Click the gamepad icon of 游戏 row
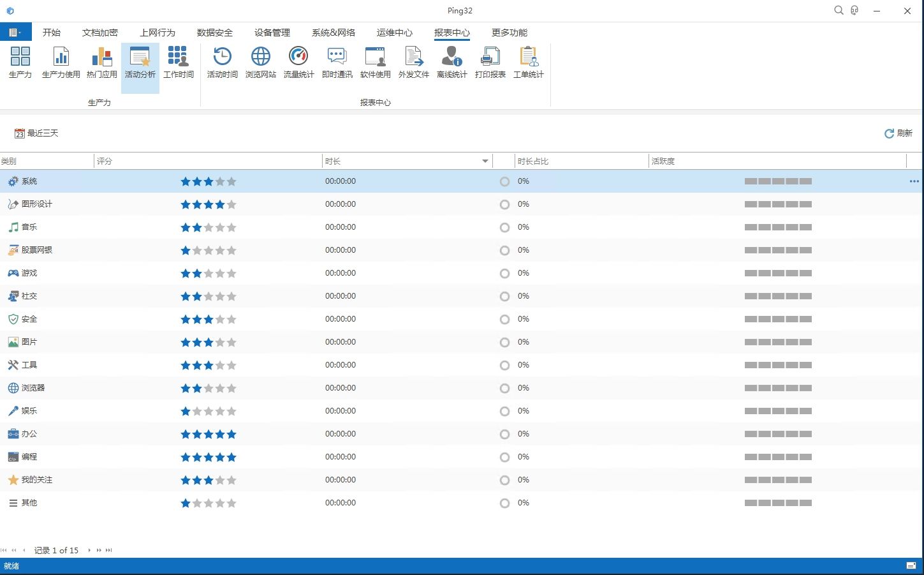Image resolution: width=924 pixels, height=575 pixels. coord(13,273)
